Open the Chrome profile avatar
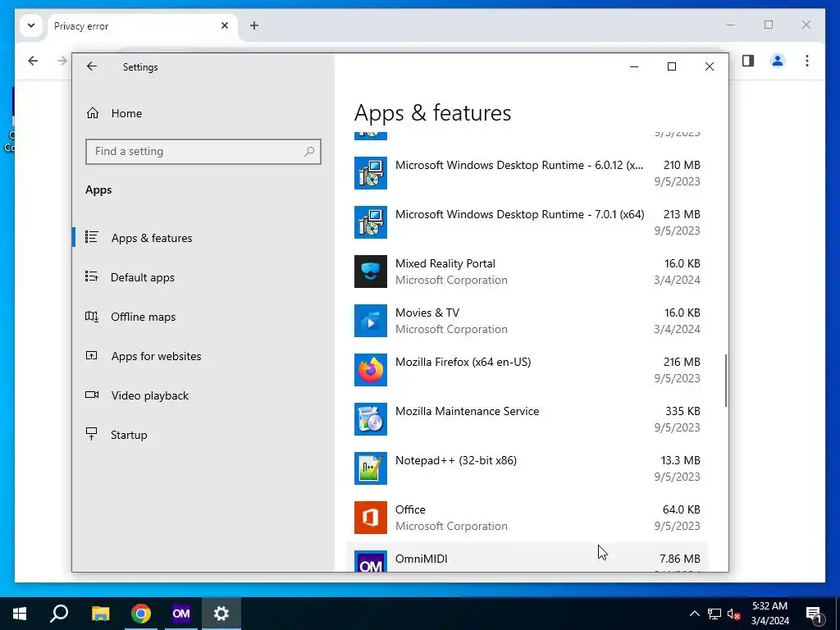Screen dimensions: 840x630 [778, 61]
